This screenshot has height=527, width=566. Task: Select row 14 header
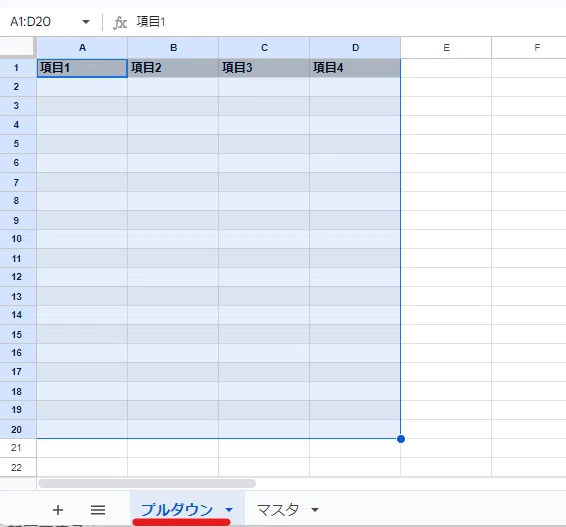pos(18,315)
